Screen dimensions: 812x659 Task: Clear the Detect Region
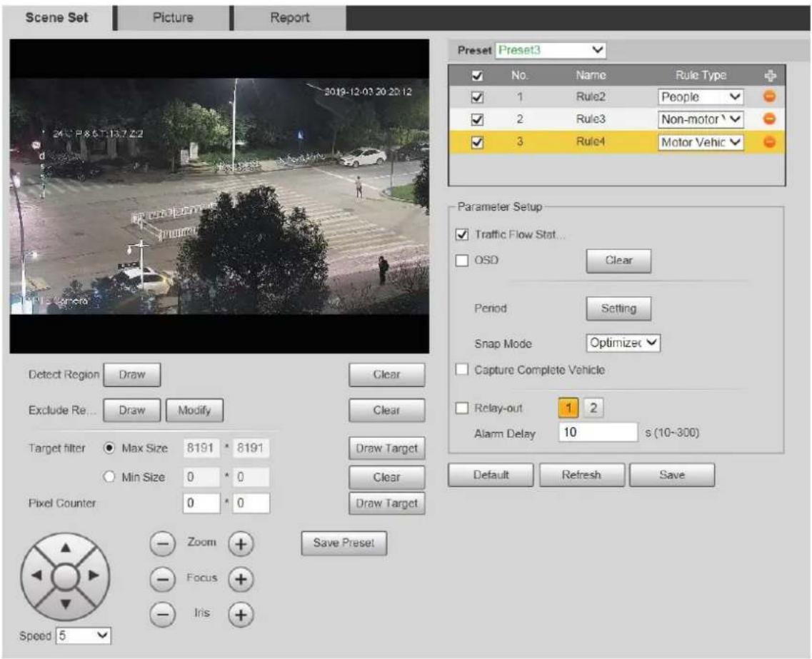point(387,375)
